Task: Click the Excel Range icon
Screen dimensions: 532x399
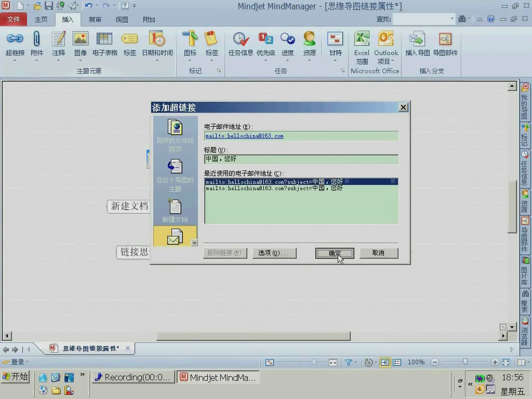Action: click(x=362, y=38)
